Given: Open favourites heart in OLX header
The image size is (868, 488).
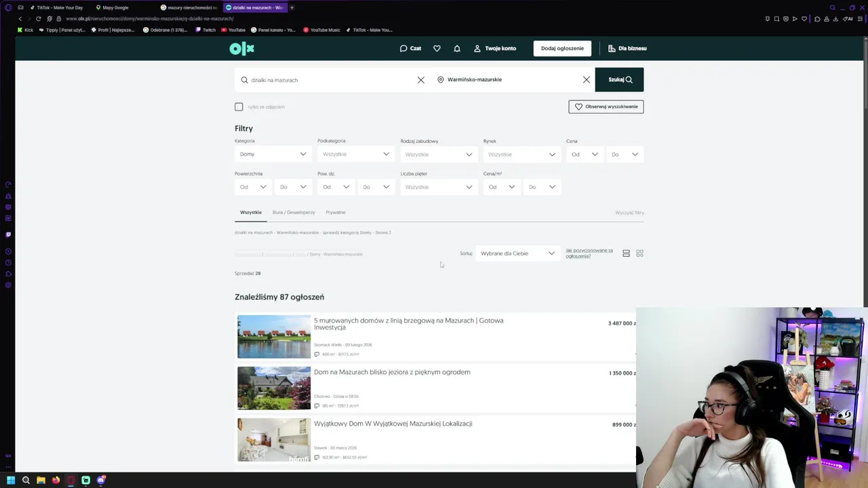Looking at the screenshot, I should coord(437,48).
